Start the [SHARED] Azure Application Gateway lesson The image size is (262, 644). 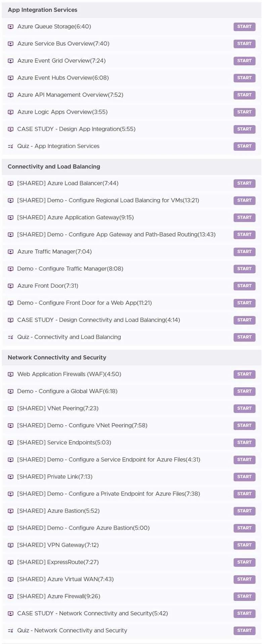click(245, 218)
